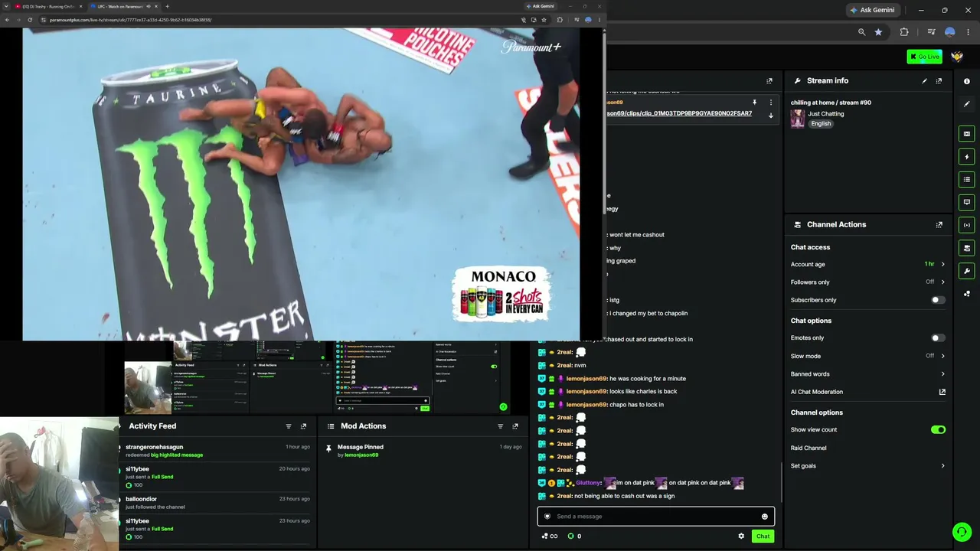Open the Banned words settings
The width and height of the screenshot is (980, 551).
(867, 374)
